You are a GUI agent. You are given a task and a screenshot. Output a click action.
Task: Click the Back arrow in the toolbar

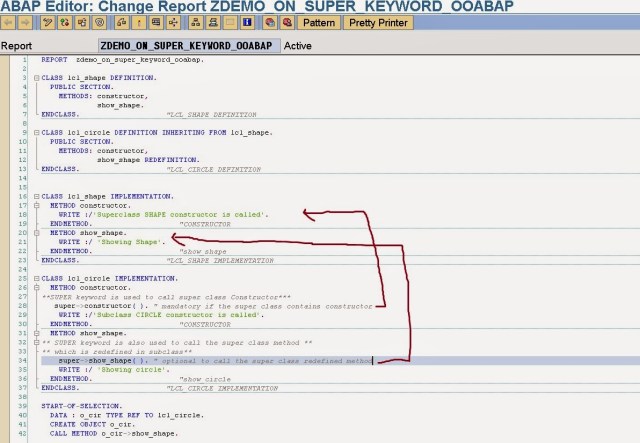(8, 22)
